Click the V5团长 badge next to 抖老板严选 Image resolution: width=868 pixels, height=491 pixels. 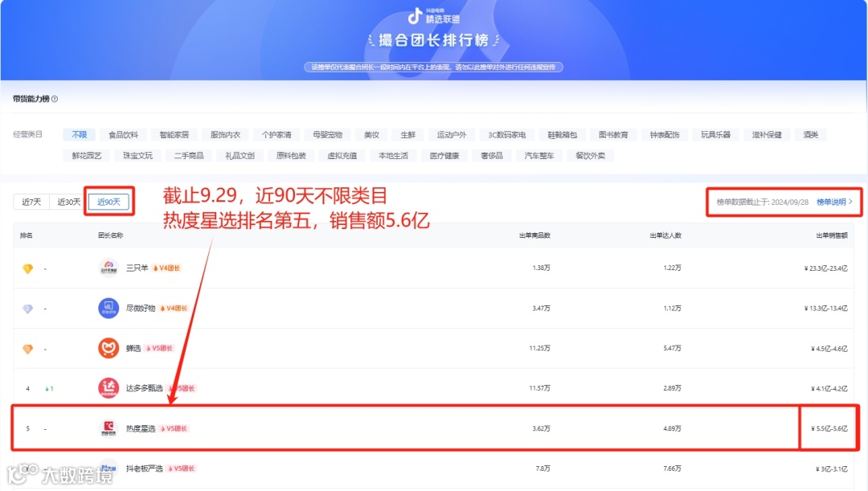click(x=181, y=468)
